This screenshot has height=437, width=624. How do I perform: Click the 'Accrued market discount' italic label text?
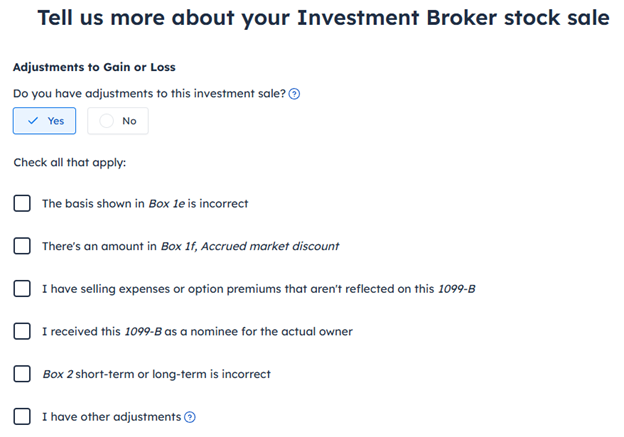270,246
